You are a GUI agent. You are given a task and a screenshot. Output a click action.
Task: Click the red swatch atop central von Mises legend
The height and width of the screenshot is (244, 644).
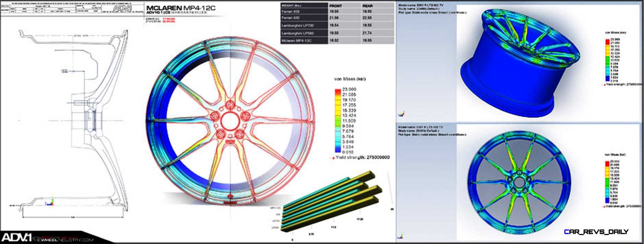pyautogui.click(x=338, y=91)
